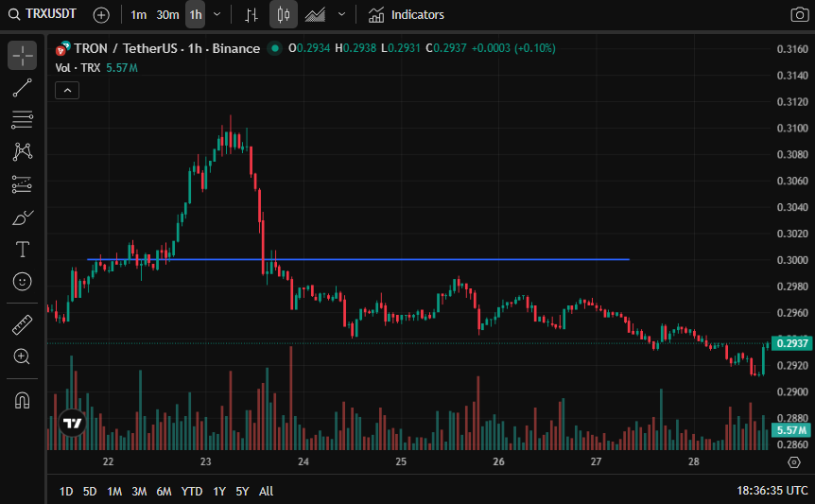Viewport: 815px width, 504px height.
Task: Open the emoji icons tool
Action: pyautogui.click(x=23, y=282)
